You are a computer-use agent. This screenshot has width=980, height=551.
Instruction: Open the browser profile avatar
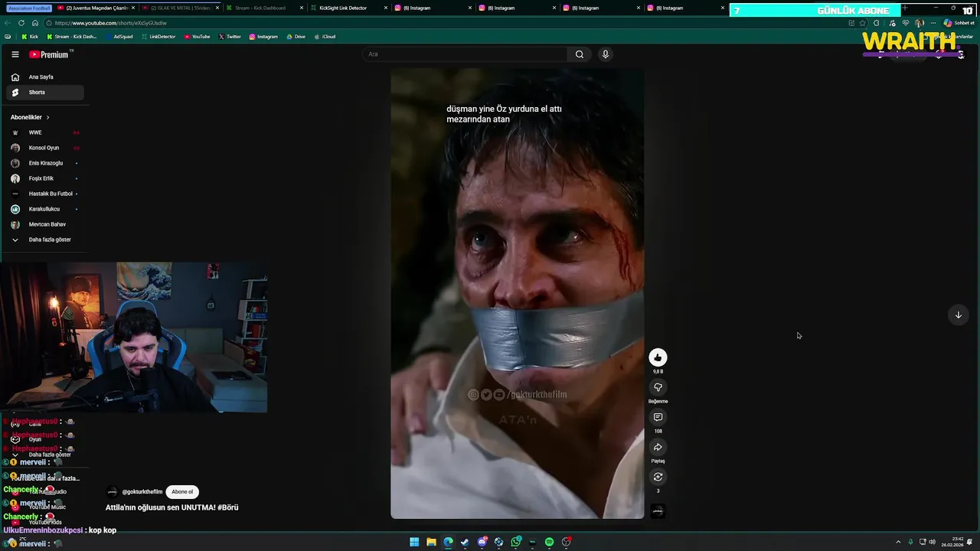920,23
